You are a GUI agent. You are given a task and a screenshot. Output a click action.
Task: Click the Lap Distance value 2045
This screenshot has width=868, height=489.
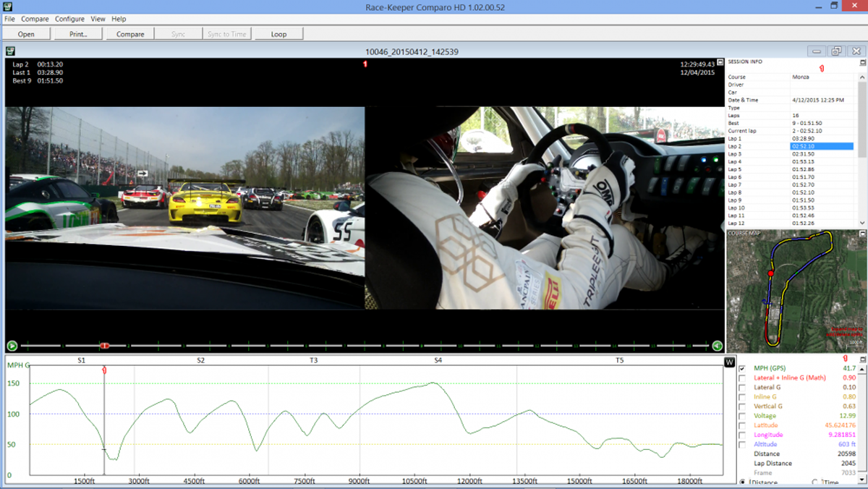click(848, 464)
